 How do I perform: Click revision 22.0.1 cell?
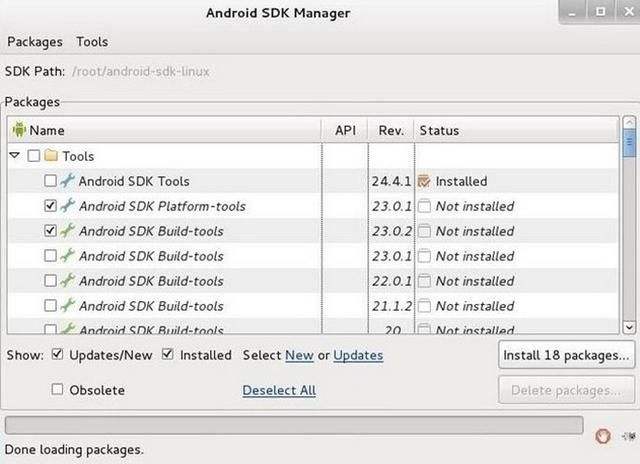coord(392,281)
